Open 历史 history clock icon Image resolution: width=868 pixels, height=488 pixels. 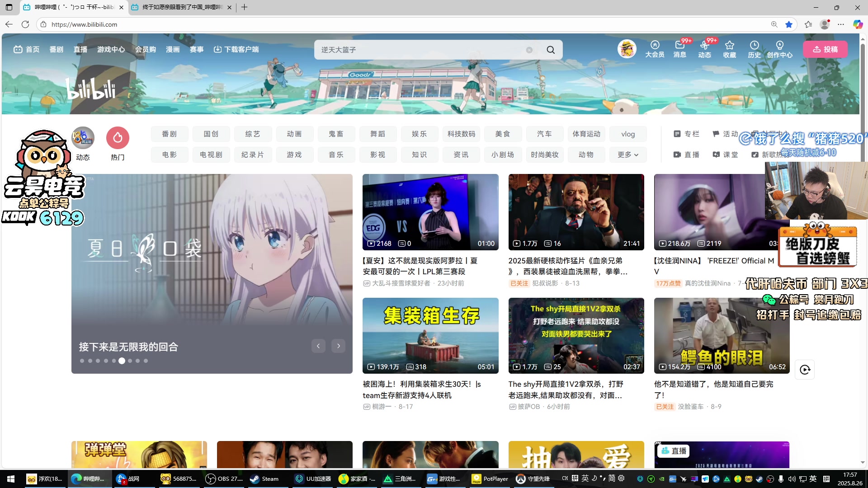[755, 49]
